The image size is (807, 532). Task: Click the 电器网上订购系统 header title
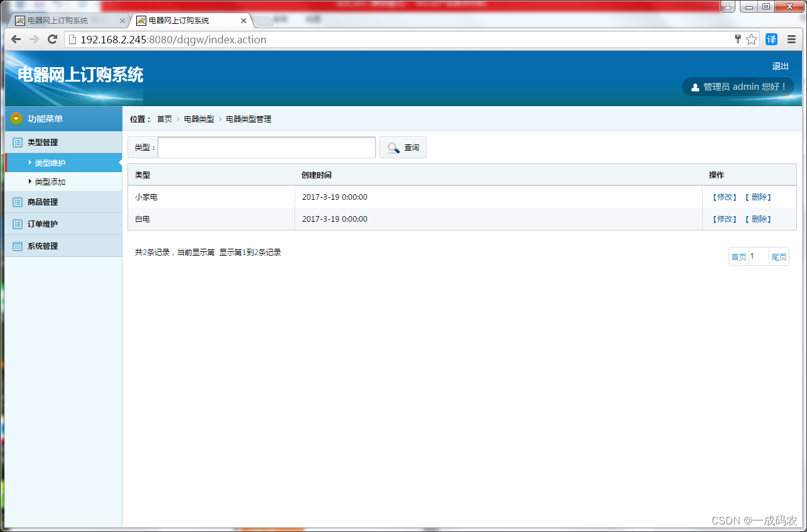point(80,75)
